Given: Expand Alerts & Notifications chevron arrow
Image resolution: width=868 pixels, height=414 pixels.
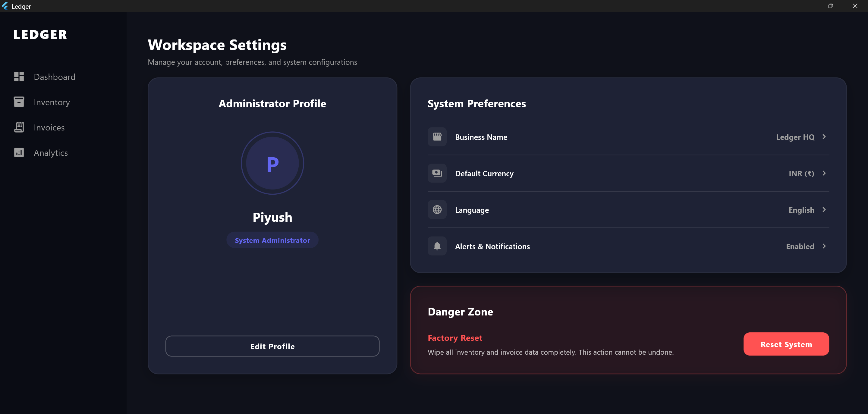Looking at the screenshot, I should coord(824,246).
